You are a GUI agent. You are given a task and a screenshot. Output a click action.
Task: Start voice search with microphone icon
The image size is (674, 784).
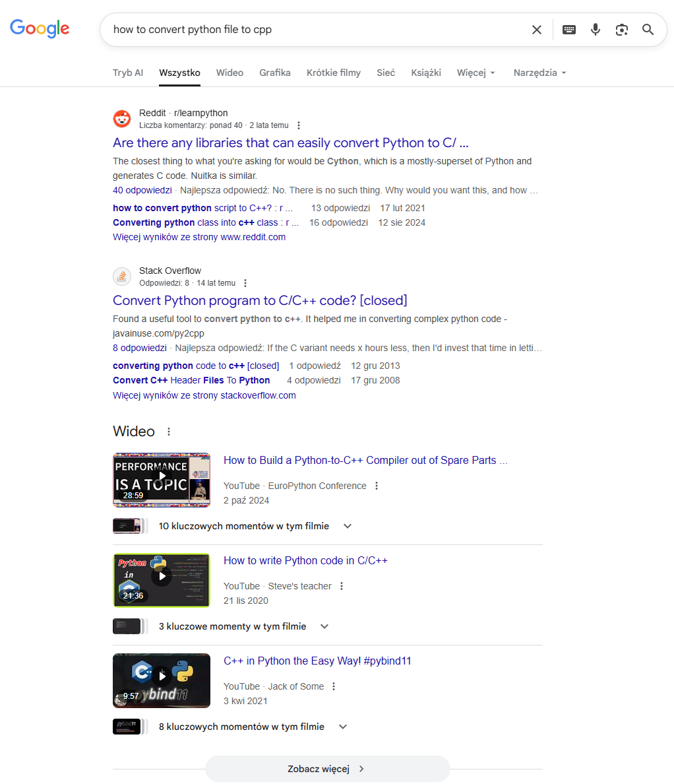[596, 30]
